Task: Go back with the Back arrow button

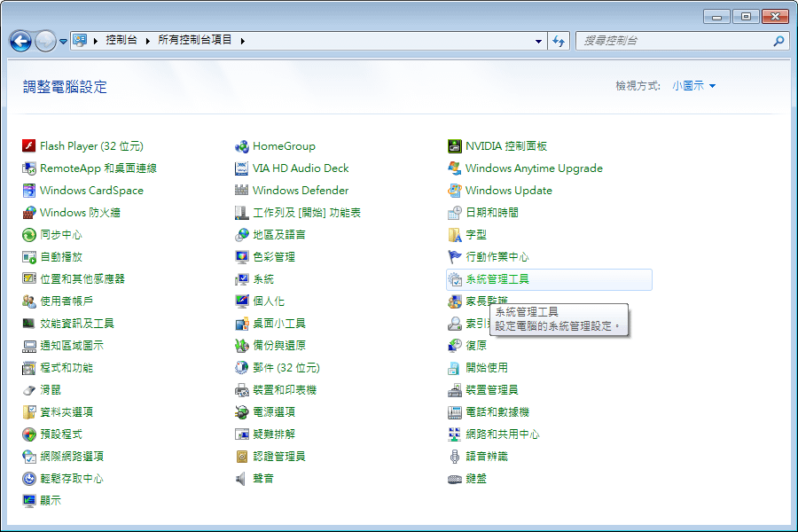Action: point(21,42)
